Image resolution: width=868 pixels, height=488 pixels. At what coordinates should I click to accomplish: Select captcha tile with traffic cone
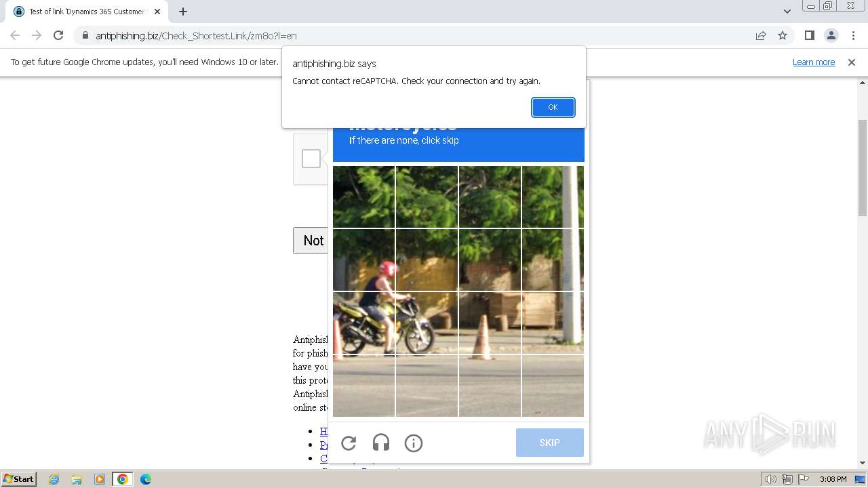(490, 323)
